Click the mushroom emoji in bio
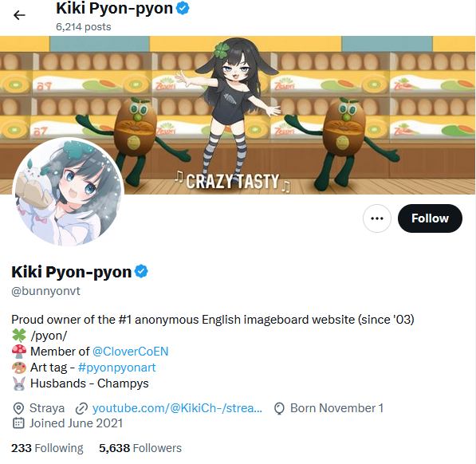476x464 pixels. click(19, 352)
